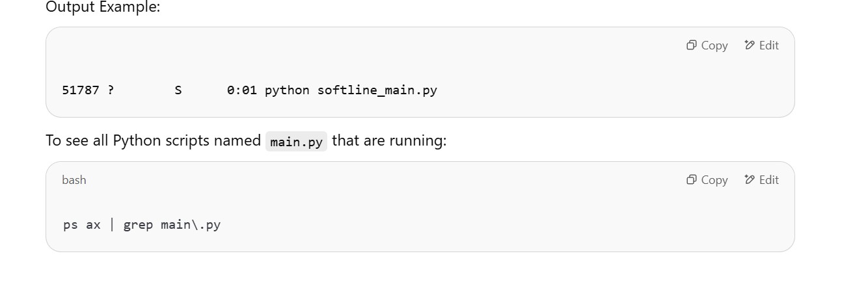Click the "ps ax" part of the command

[x=82, y=226]
